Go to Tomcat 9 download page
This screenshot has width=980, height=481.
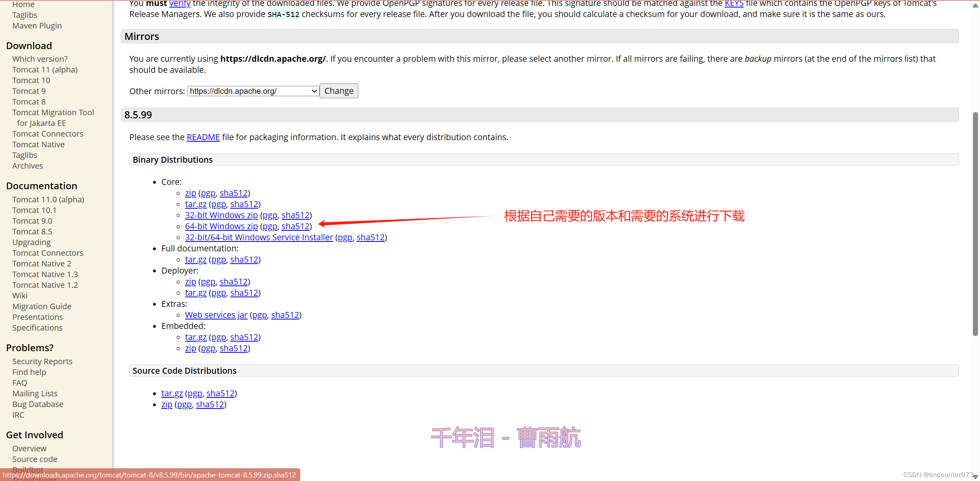(29, 91)
